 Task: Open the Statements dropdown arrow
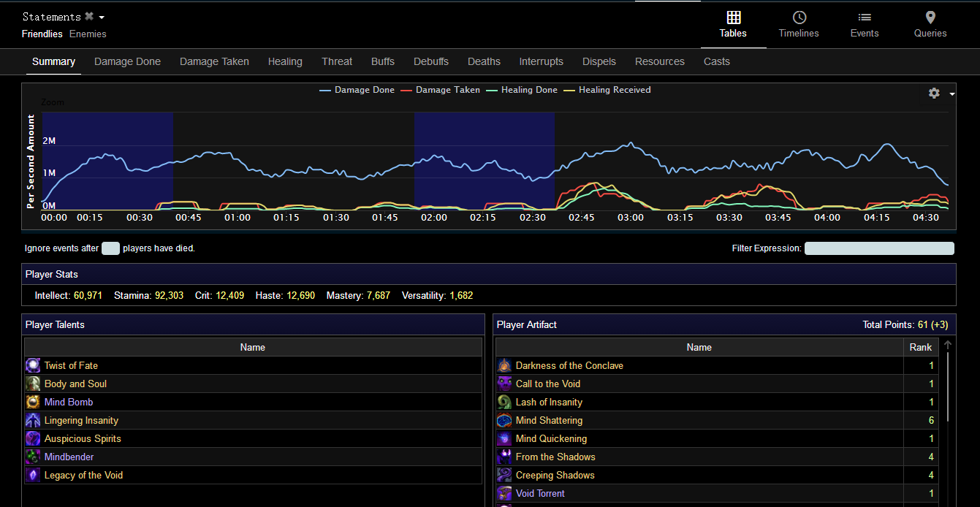102,18
